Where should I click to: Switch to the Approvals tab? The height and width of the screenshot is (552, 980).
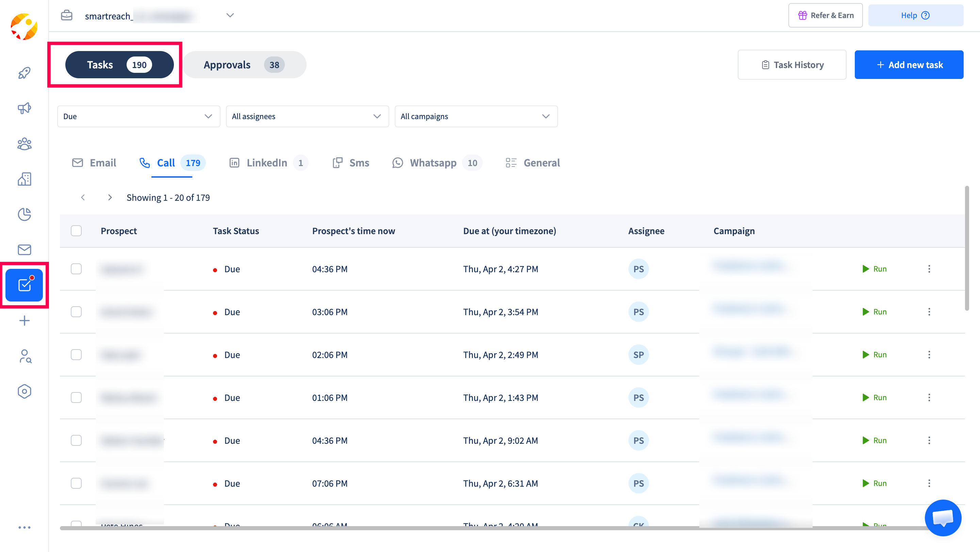[244, 65]
